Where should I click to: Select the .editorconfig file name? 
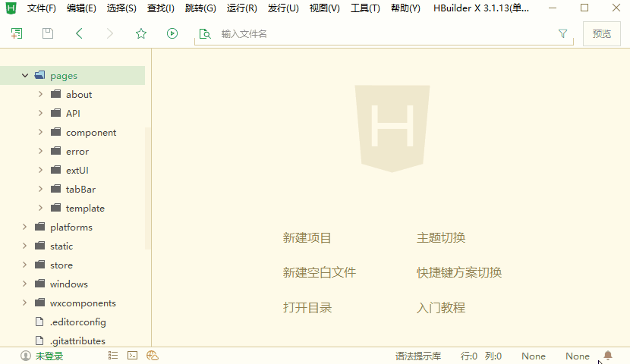pos(78,322)
